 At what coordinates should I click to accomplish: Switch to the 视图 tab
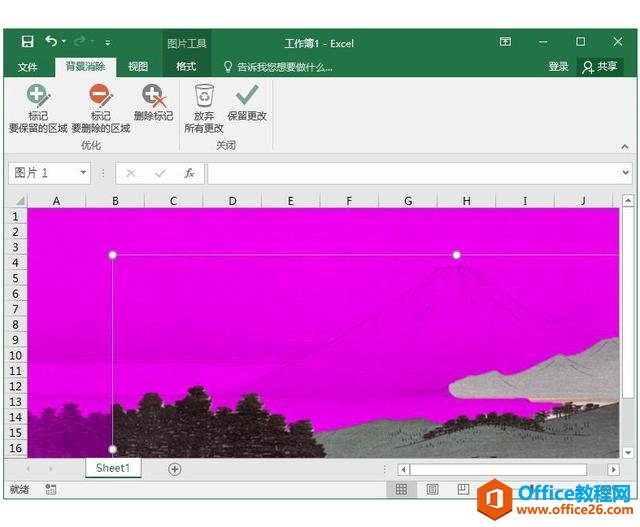(138, 67)
